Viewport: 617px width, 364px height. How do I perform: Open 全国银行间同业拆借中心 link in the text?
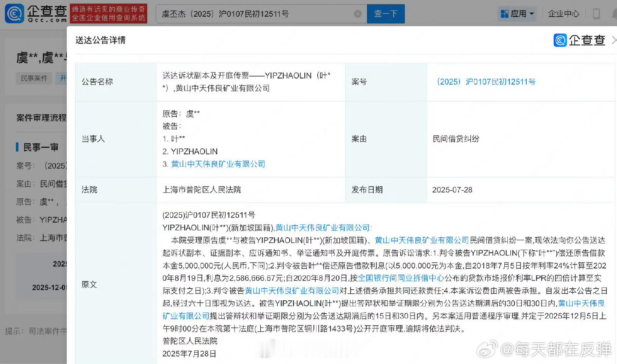tap(401, 278)
